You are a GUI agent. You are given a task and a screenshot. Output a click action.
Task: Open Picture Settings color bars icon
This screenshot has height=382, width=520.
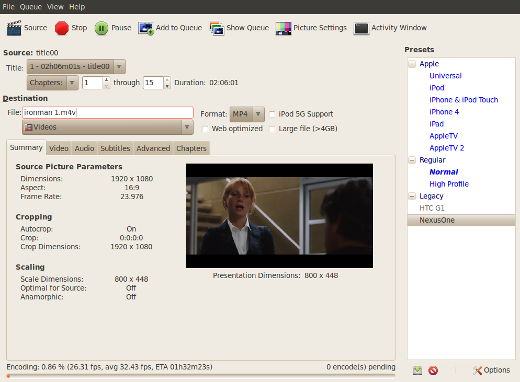[x=283, y=28]
